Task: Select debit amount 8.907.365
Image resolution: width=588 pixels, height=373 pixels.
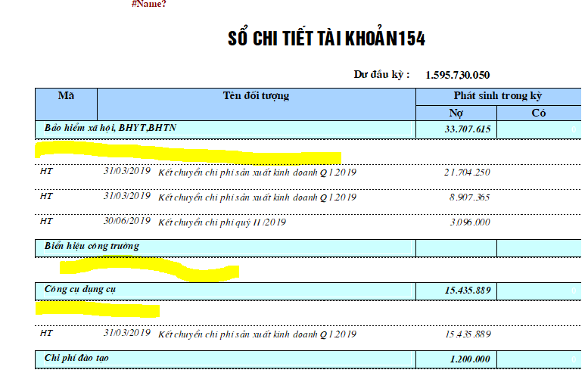Action: click(469, 197)
